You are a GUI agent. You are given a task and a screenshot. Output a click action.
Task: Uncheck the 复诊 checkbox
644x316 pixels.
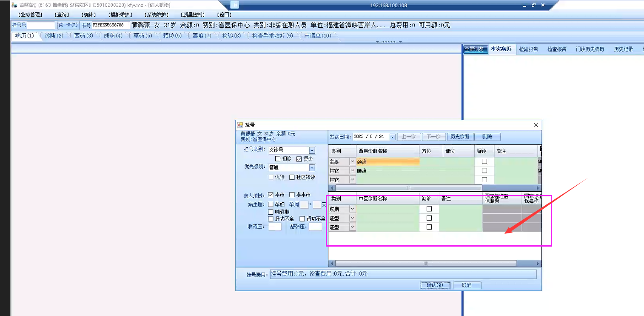(299, 159)
